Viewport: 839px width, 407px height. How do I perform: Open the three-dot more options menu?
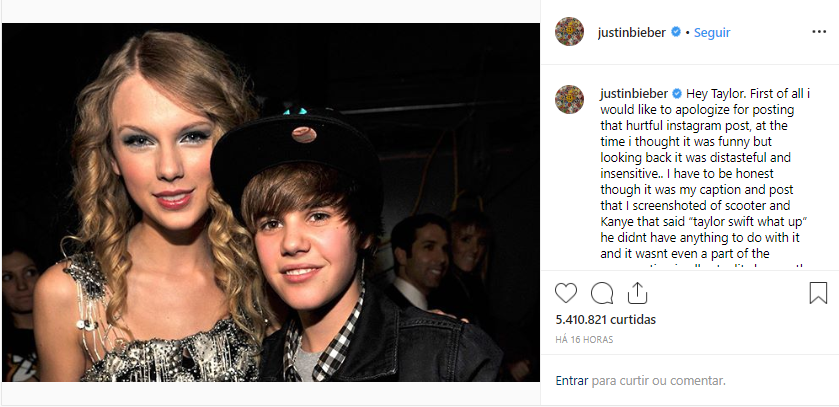coord(819,32)
